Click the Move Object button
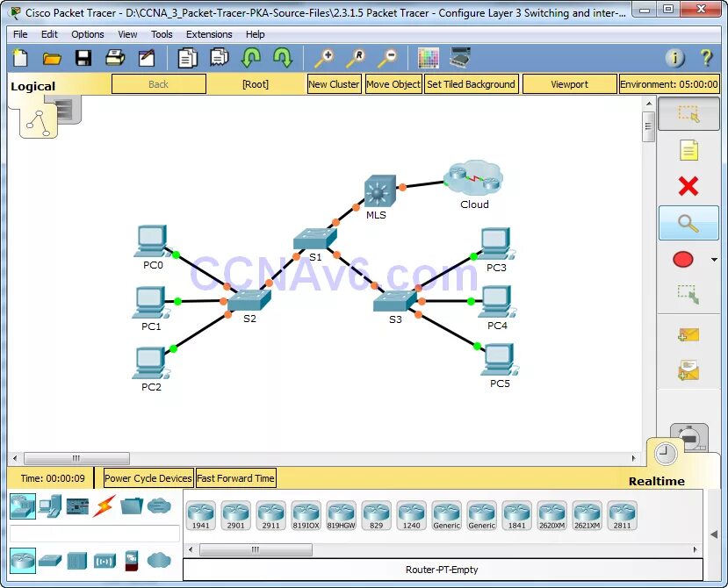This screenshot has height=588, width=728. 393,84
